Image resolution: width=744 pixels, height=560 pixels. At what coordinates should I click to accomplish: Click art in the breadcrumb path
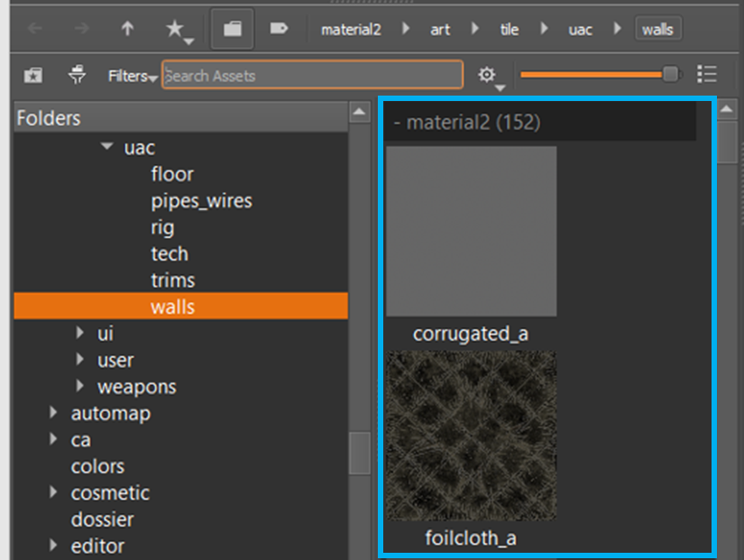[440, 30]
